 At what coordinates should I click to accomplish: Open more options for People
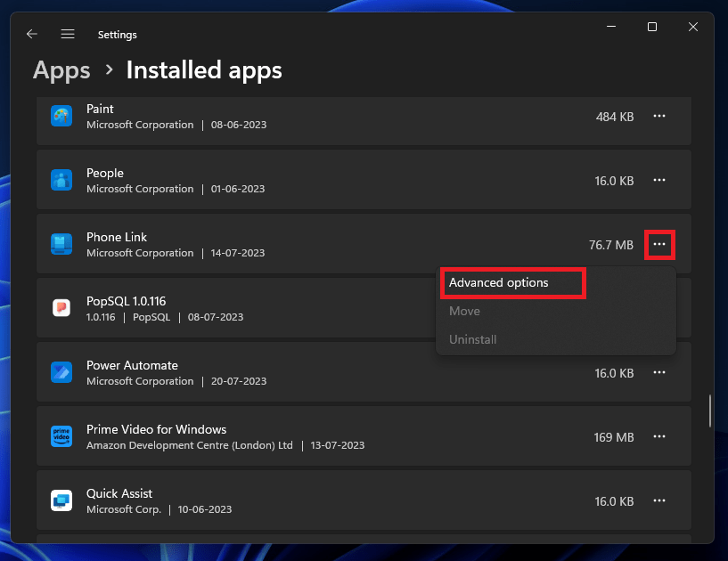[659, 180]
